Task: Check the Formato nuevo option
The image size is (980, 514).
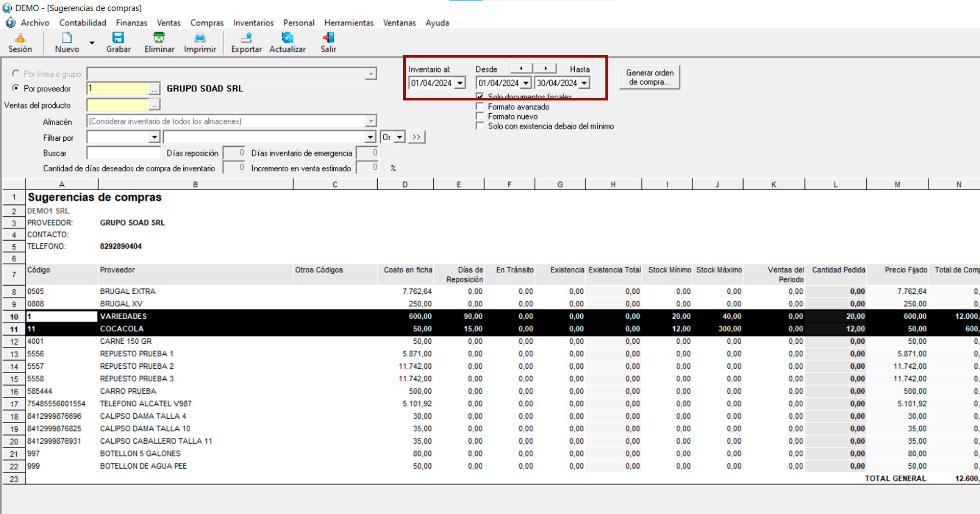Action: [x=480, y=116]
